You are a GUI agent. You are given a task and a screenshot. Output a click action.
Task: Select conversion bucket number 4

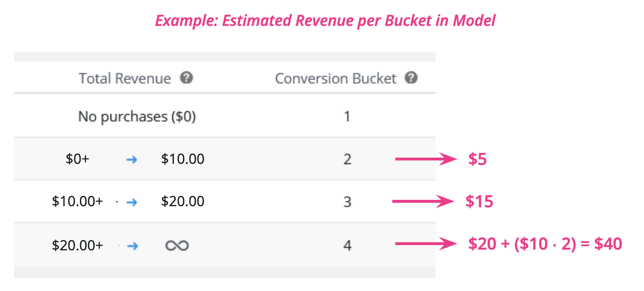pyautogui.click(x=347, y=246)
